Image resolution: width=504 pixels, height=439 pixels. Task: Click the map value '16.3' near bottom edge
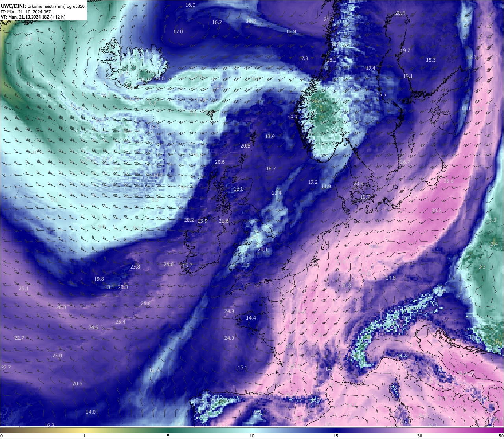[x=49, y=425]
